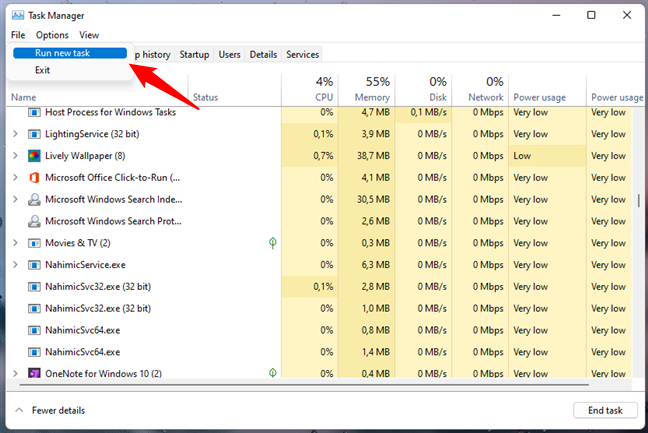
Task: Open the View menu
Action: tap(89, 35)
